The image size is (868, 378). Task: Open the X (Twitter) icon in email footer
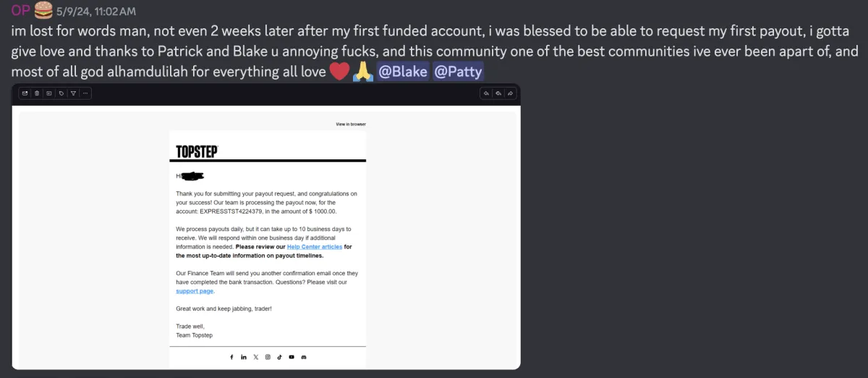point(255,357)
